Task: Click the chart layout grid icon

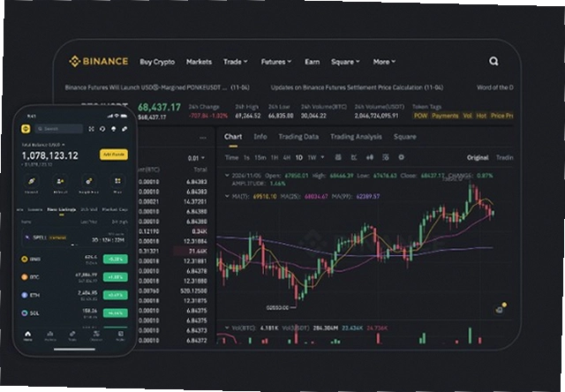Action: click(x=386, y=157)
